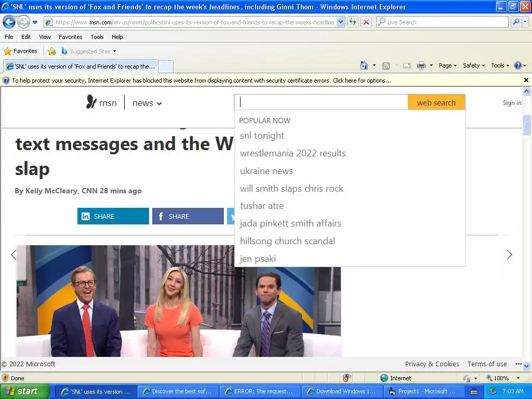Click the blue Help question mark icon
This screenshot has height=399, width=532.
point(518,65)
